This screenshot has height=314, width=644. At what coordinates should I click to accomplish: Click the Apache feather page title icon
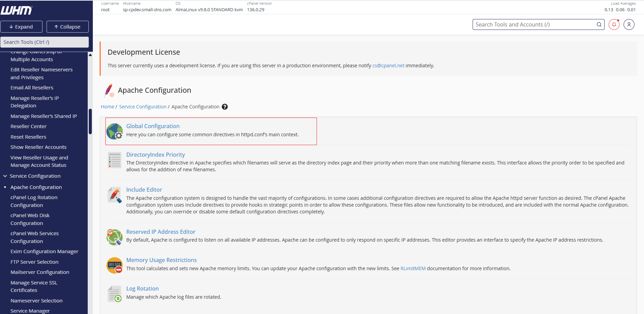pyautogui.click(x=109, y=90)
